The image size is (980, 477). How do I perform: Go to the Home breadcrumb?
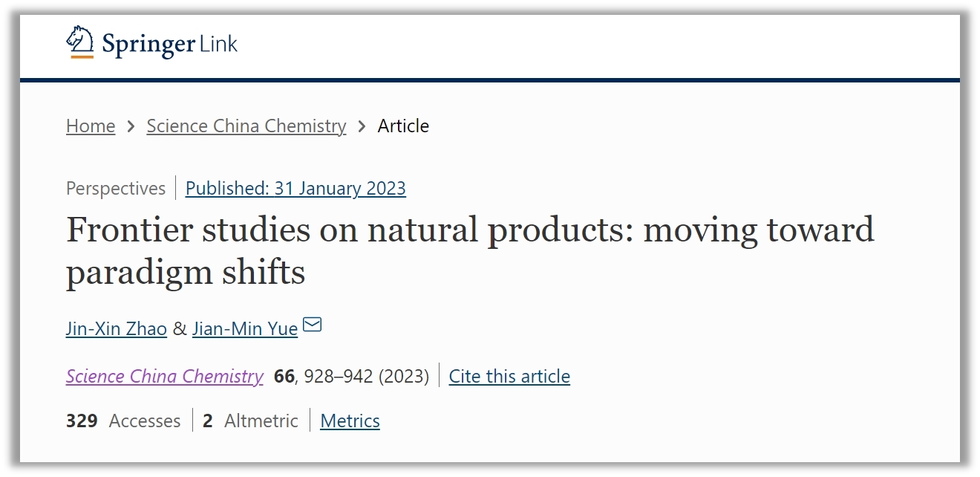[x=91, y=126]
